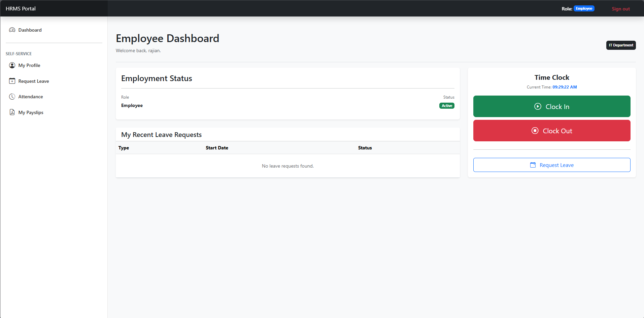
Task: Click the Active status badge
Action: 447,105
